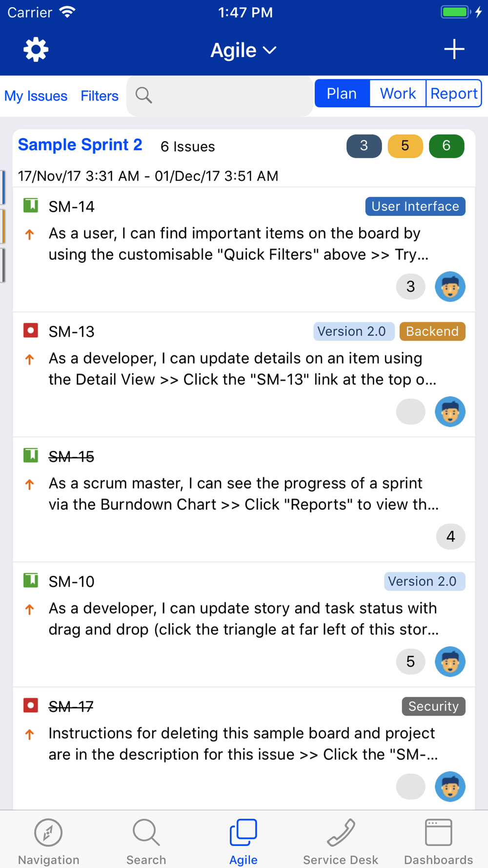Expand the Agile board dropdown

pos(244,50)
